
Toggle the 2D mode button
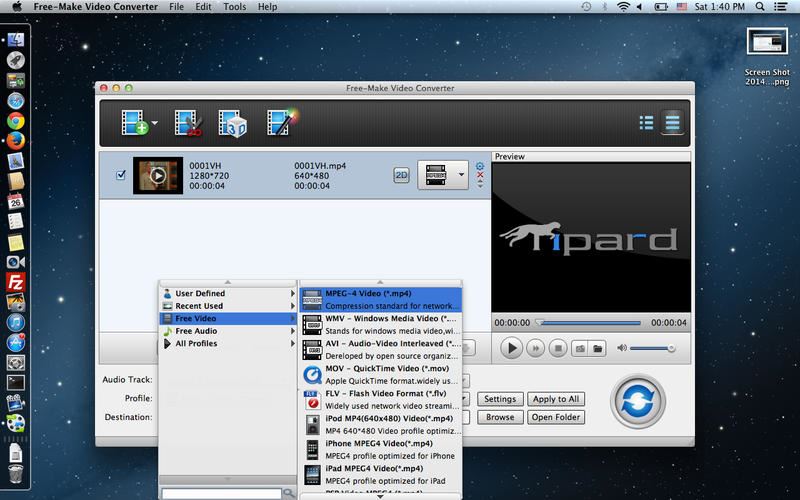402,175
